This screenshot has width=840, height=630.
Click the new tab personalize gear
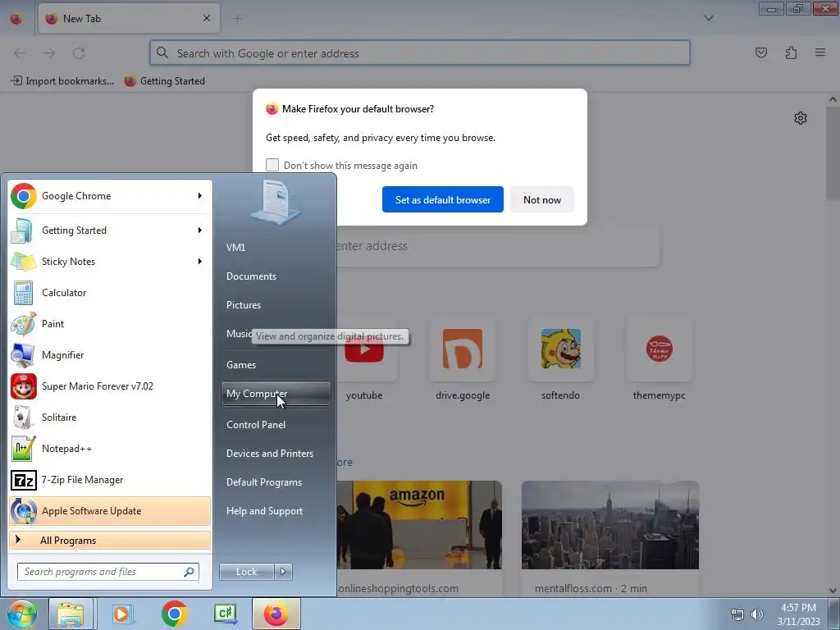click(x=801, y=118)
